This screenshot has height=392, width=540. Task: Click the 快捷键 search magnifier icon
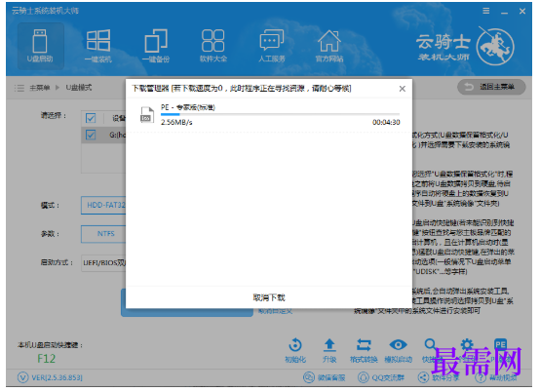pos(430,344)
